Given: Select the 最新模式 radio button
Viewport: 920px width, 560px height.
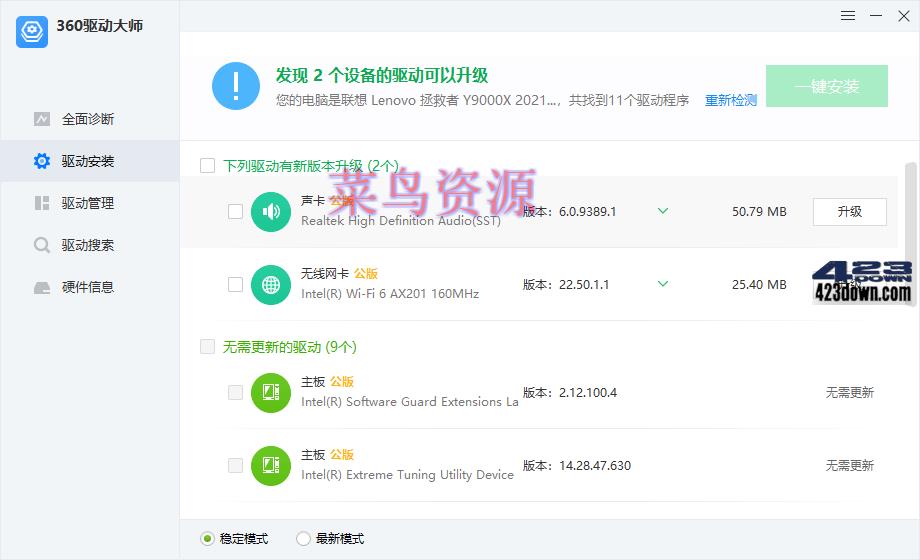Looking at the screenshot, I should (x=303, y=538).
